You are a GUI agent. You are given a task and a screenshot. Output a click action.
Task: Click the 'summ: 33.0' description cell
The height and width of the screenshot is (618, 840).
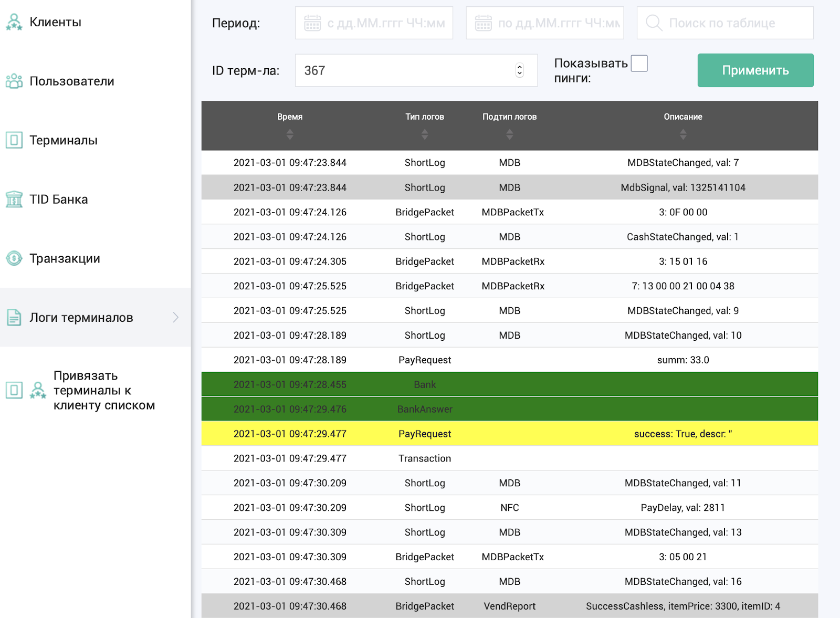[683, 360]
